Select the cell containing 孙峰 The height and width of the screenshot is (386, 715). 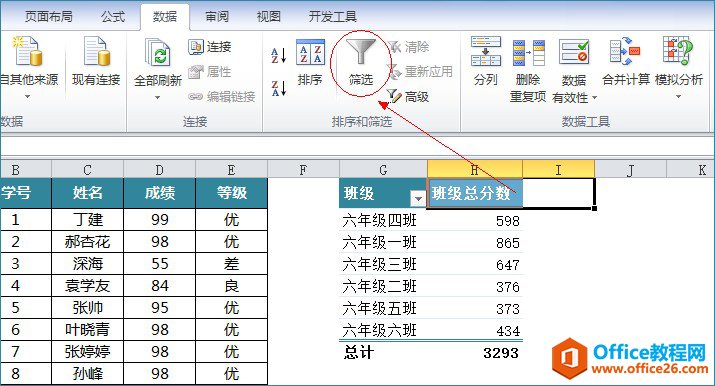tap(88, 374)
